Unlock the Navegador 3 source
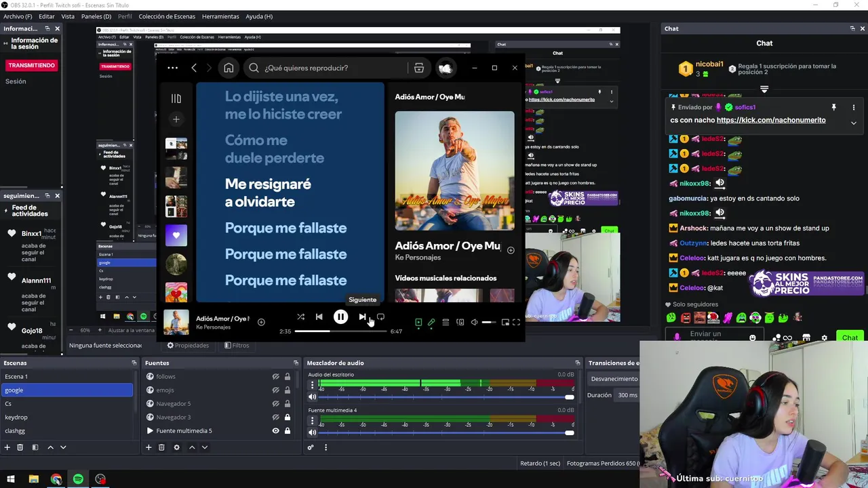 coord(288,418)
